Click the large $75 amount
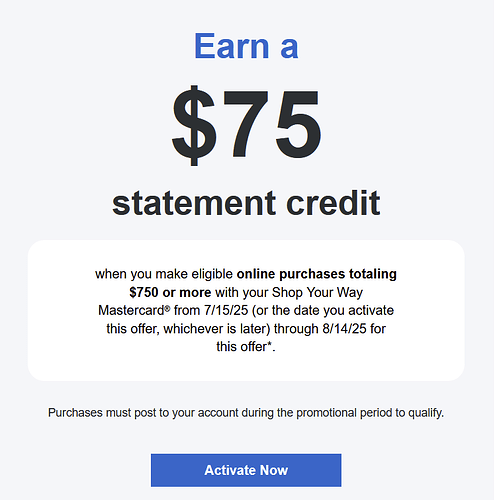The height and width of the screenshot is (500, 494). point(246,125)
